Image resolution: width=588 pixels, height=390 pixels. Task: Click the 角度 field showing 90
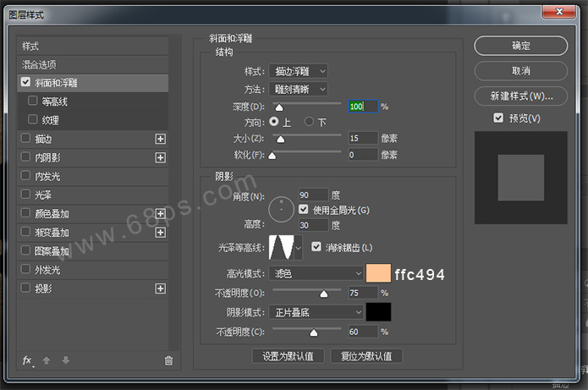(314, 195)
